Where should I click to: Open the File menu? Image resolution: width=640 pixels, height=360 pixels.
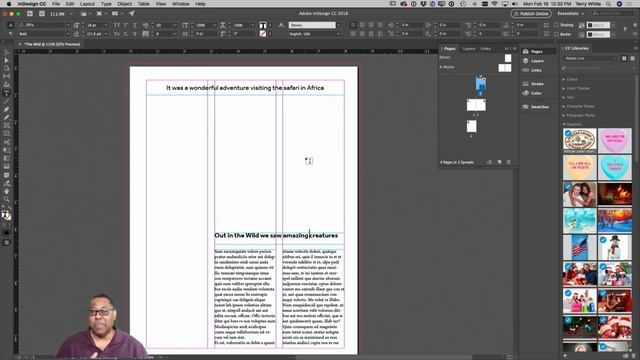tap(56, 4)
